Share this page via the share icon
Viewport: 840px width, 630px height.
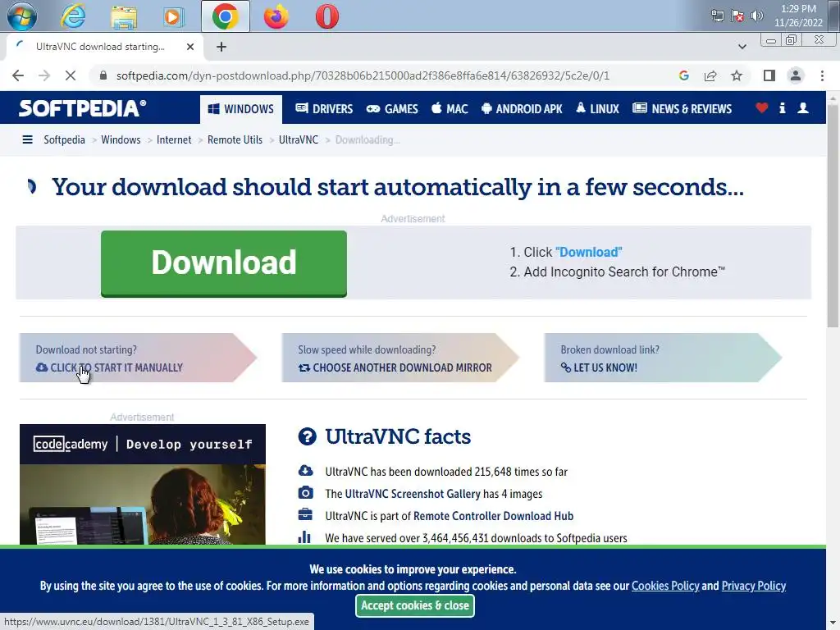pyautogui.click(x=710, y=75)
